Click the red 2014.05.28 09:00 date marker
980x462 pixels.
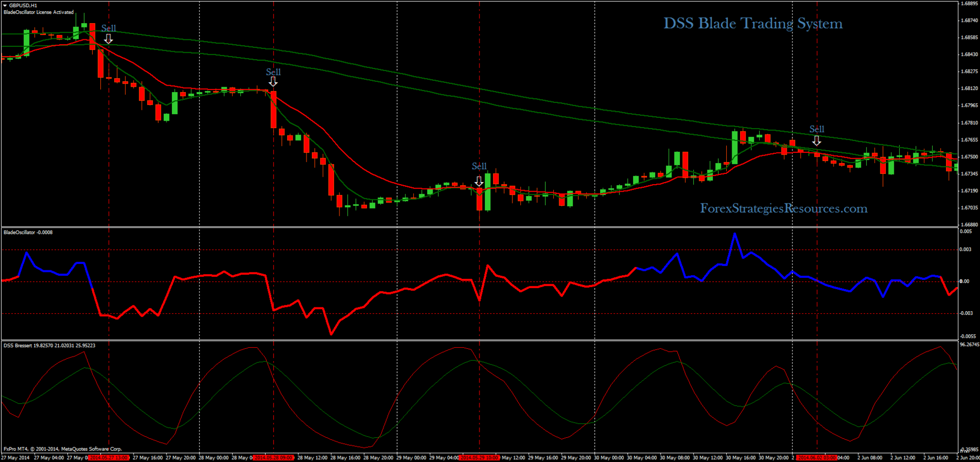pyautogui.click(x=273, y=458)
